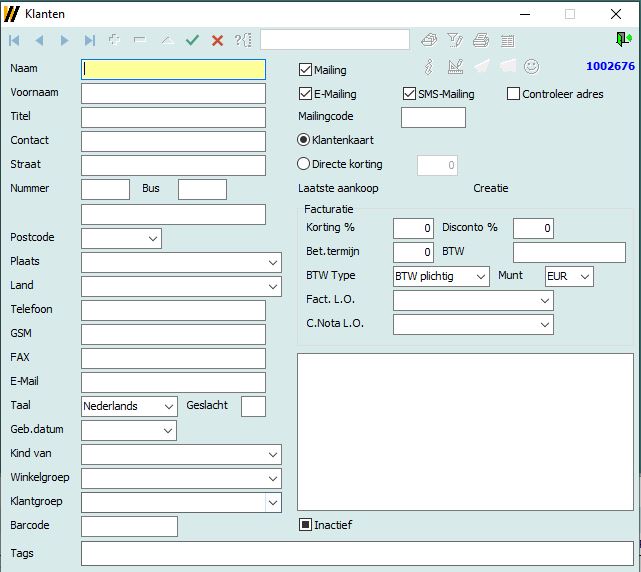Click the stacked cards icon in toolbar
The height and width of the screenshot is (572, 641).
429,40
